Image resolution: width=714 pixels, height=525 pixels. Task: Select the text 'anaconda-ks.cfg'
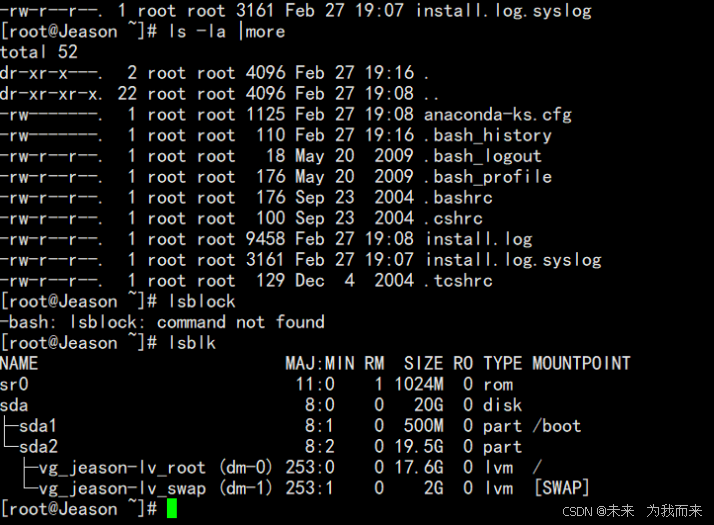coord(498,115)
